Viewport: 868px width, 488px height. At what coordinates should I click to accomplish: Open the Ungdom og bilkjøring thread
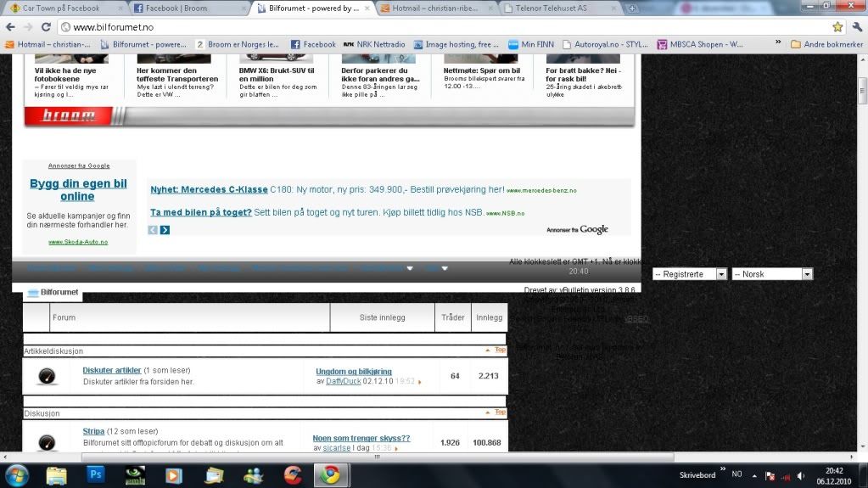(x=354, y=372)
